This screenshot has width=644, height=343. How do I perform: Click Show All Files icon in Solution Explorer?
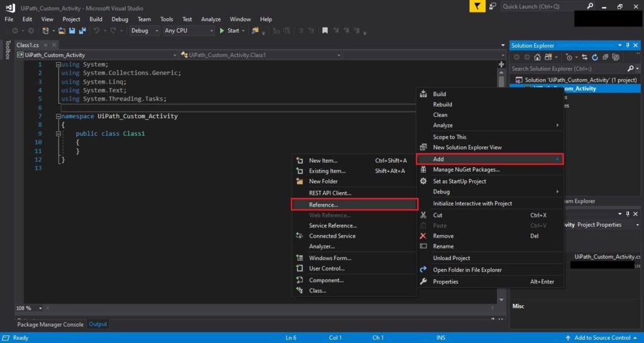pyautogui.click(x=616, y=57)
